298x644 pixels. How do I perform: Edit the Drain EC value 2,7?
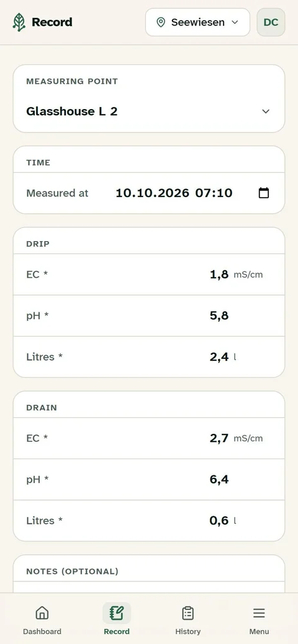[219, 438]
